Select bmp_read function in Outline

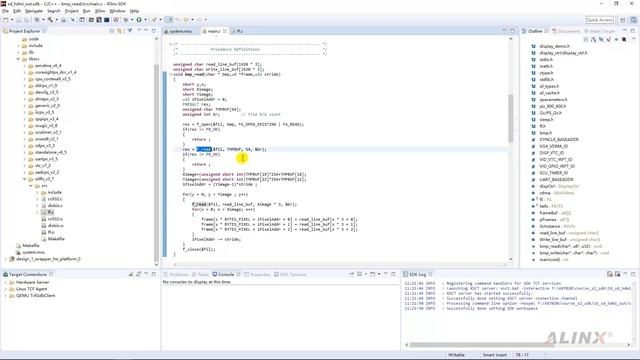tap(570, 246)
